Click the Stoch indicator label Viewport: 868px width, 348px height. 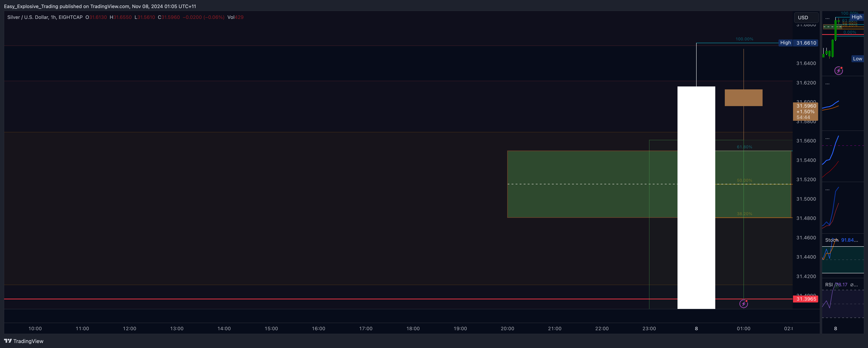[x=832, y=240]
